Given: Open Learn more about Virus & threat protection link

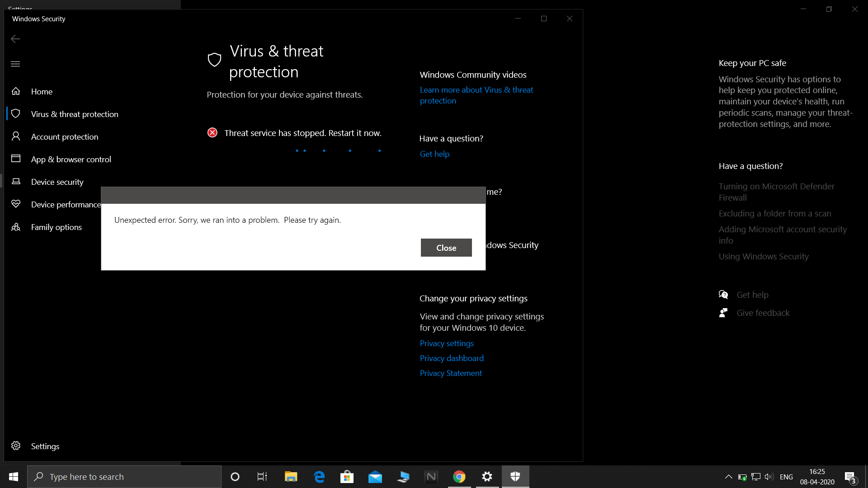Looking at the screenshot, I should 476,95.
